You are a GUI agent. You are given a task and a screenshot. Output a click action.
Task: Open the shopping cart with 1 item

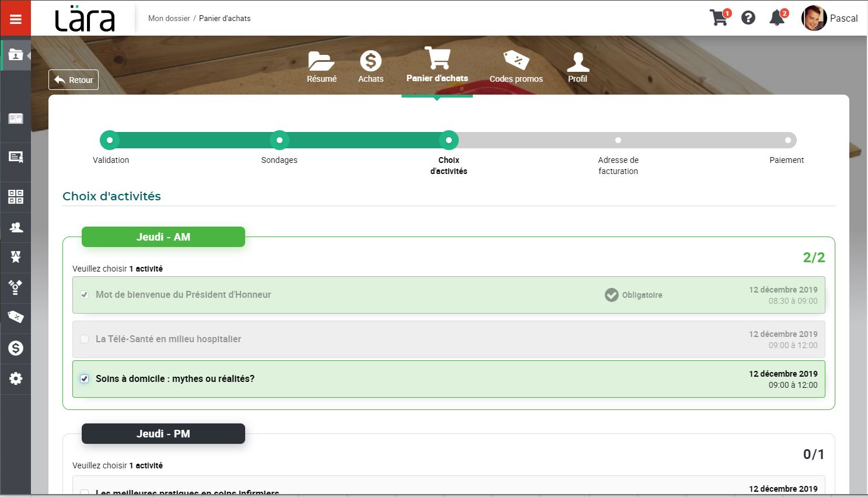tap(719, 18)
